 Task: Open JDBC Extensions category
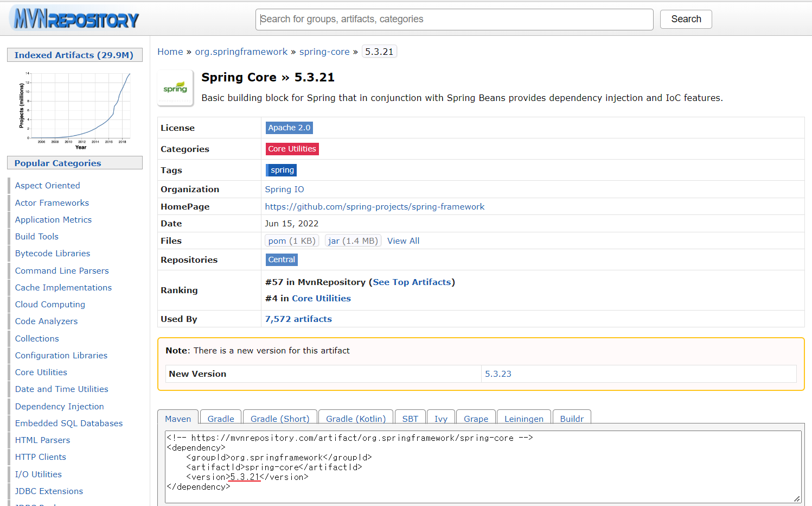click(49, 491)
